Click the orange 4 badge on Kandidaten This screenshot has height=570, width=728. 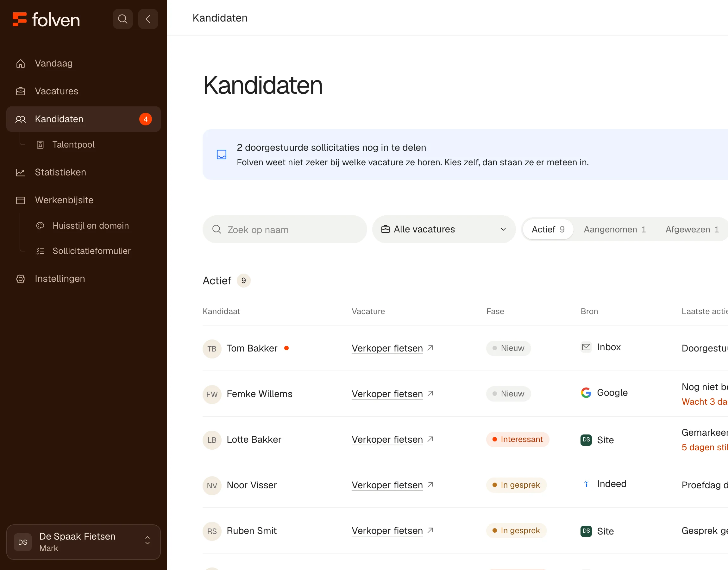click(145, 119)
